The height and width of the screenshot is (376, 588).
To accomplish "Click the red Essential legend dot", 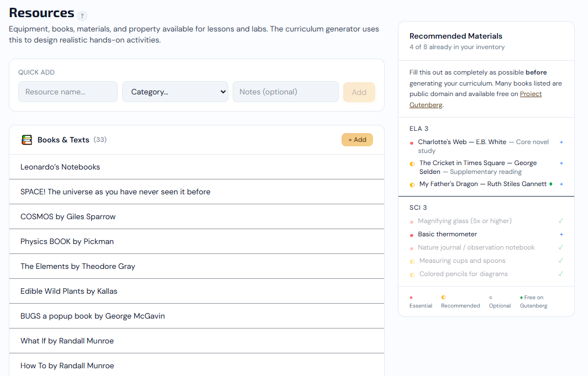I will click(x=410, y=297).
